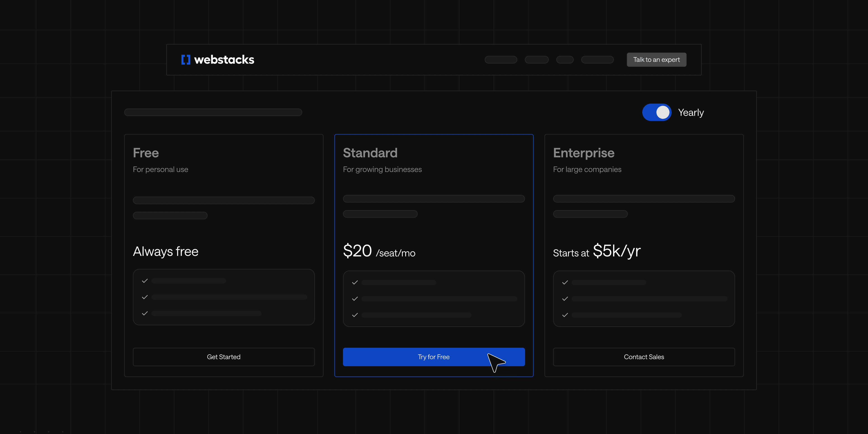Click the 'Starts at' Enterprise price prefix
Viewport: 868px width, 434px height.
click(x=571, y=253)
